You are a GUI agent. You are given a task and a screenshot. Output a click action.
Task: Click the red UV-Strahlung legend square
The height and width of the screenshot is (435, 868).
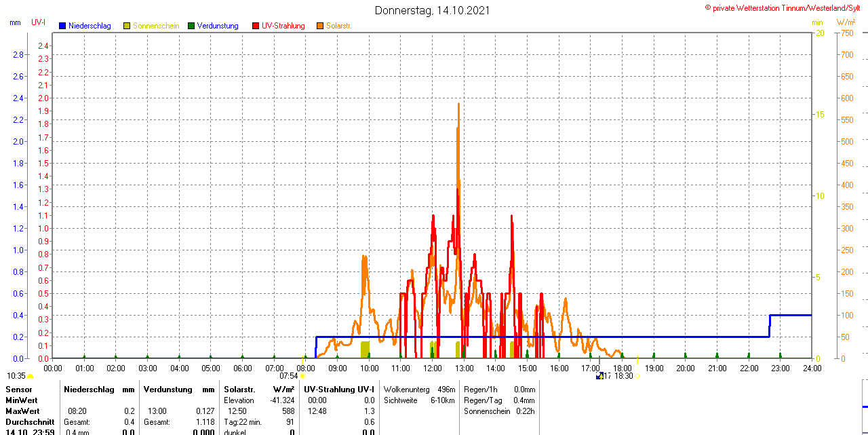coord(256,26)
